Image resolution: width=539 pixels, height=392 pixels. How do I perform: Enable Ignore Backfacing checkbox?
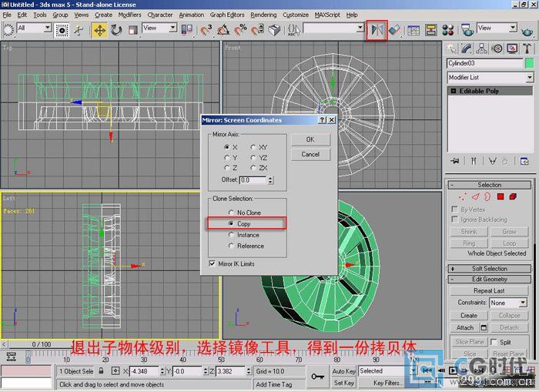tap(454, 219)
